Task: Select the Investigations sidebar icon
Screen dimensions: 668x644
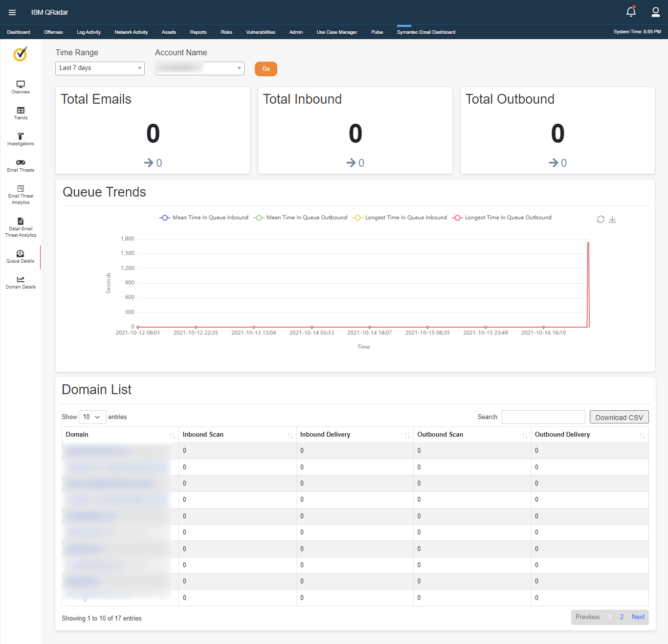Action: click(20, 139)
